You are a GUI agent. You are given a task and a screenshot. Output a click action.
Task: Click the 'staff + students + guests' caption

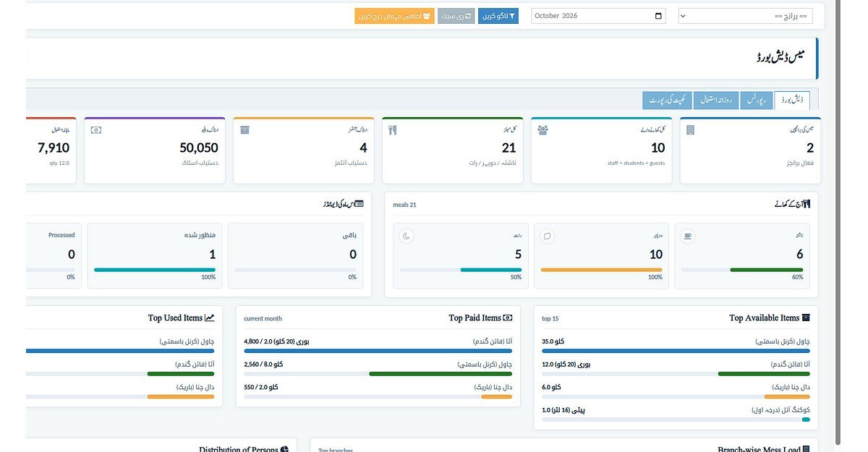click(636, 163)
